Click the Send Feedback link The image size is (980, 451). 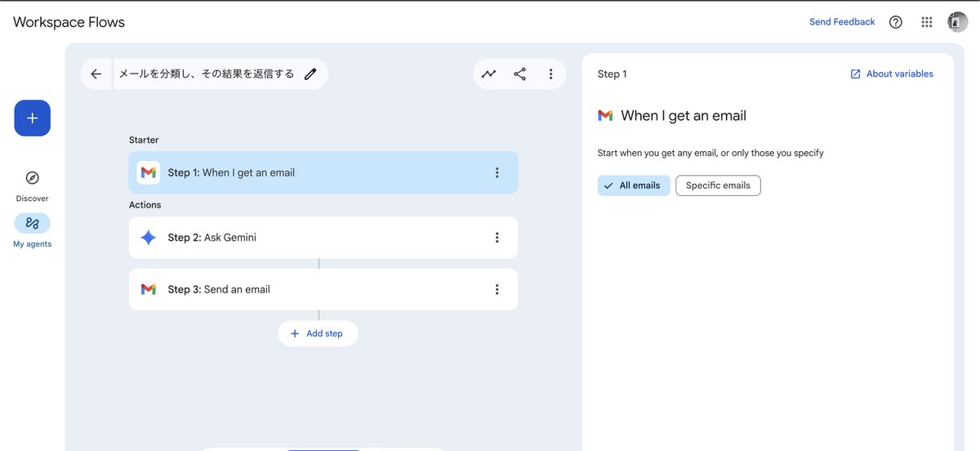pyautogui.click(x=842, y=22)
